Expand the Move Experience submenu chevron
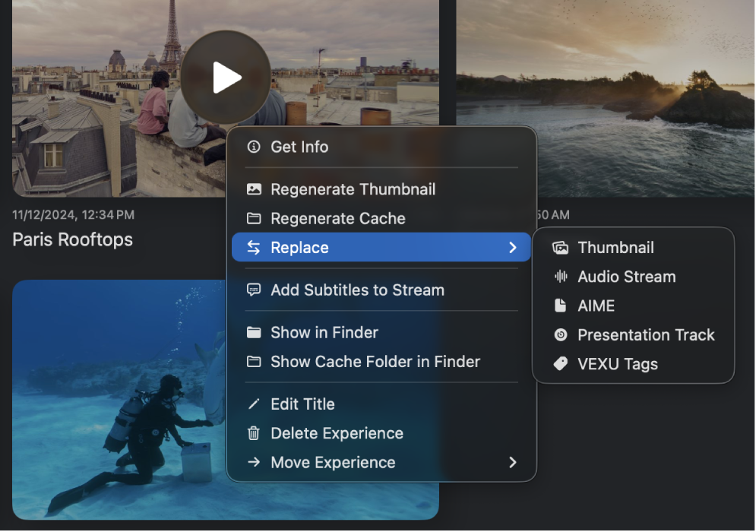Image resolution: width=756 pixels, height=532 pixels. [x=513, y=462]
